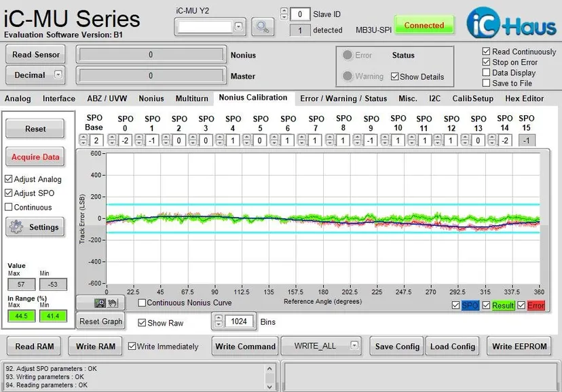Viewport: 562px width, 392px height.
Task: Enable the Save to File checkbox
Action: point(486,83)
